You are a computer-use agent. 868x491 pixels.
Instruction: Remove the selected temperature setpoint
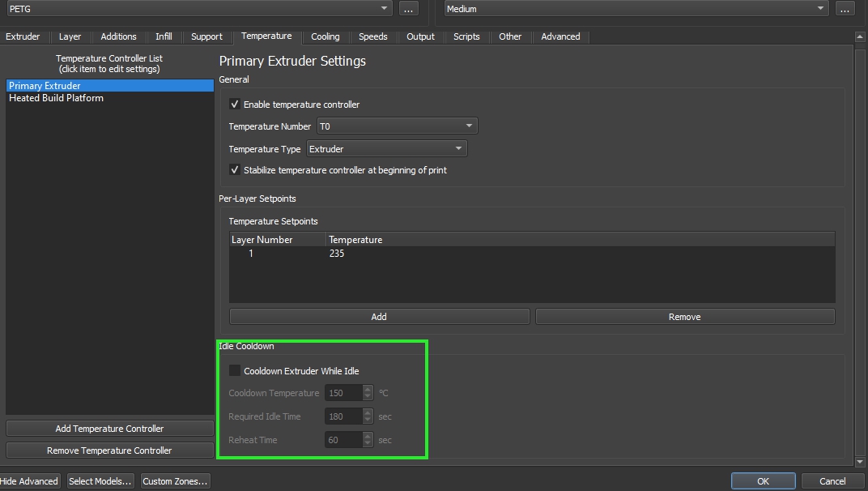pos(684,317)
